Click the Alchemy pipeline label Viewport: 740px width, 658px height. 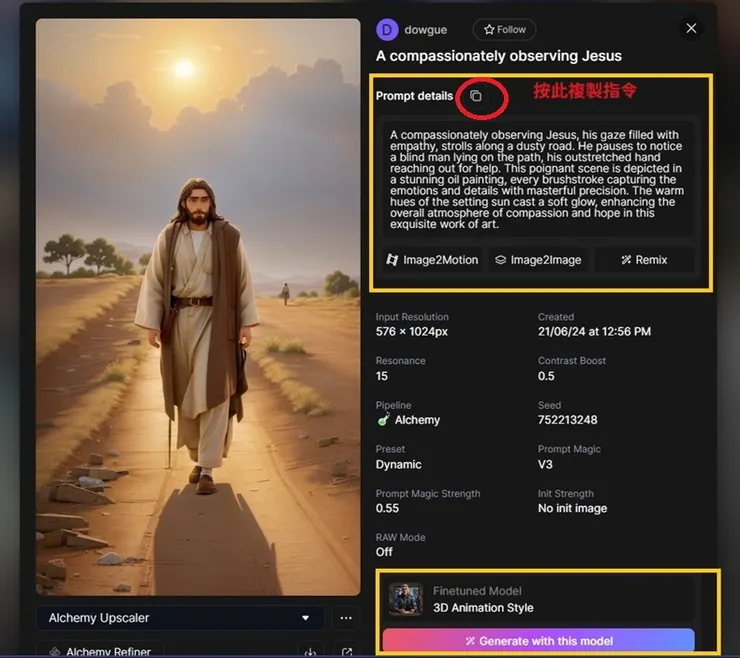tap(416, 420)
